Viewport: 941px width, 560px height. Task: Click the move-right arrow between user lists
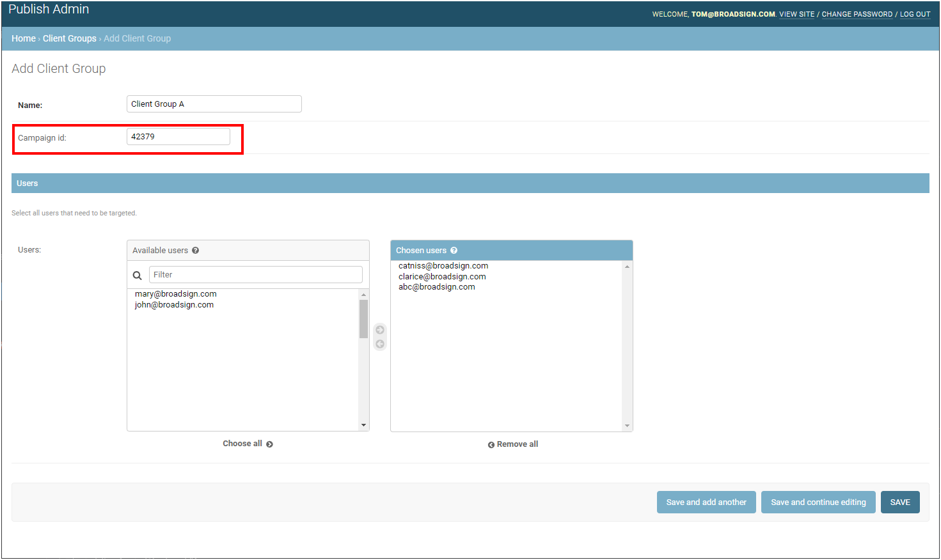(380, 330)
